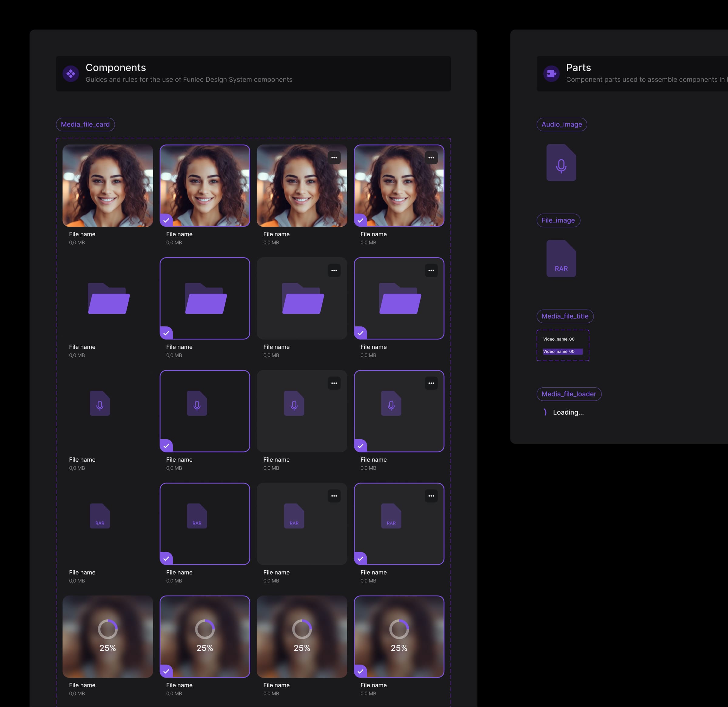Open three-dot menu on third RAR card
This screenshot has width=728, height=707.
coord(334,496)
